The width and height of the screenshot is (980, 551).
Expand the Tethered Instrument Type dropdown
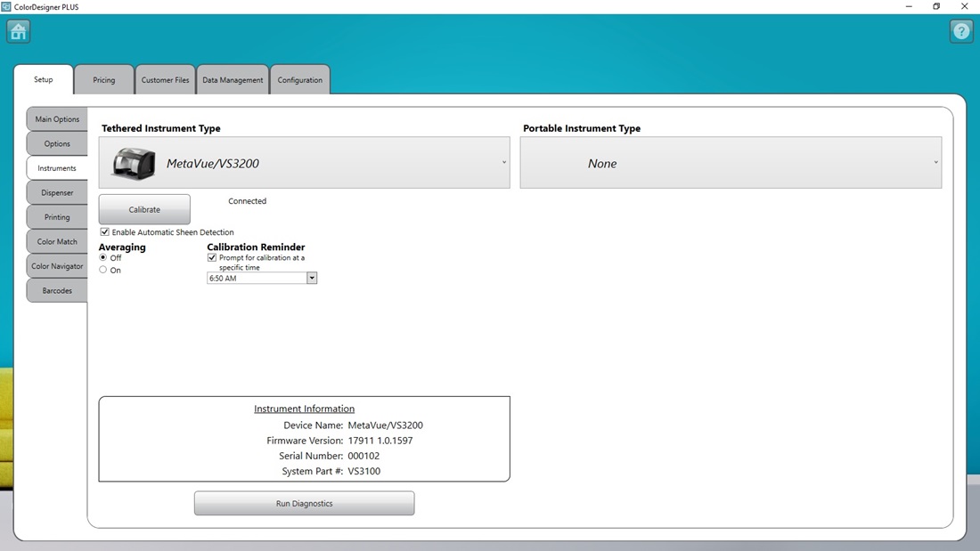coord(304,162)
